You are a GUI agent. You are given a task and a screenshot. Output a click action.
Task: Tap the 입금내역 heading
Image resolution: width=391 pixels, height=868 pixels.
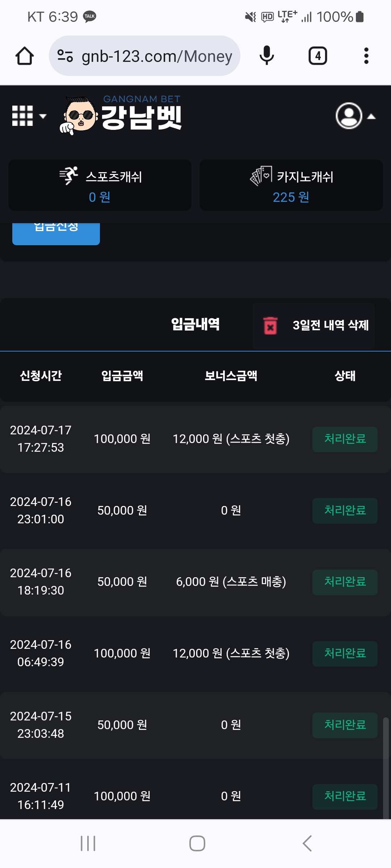point(195,324)
